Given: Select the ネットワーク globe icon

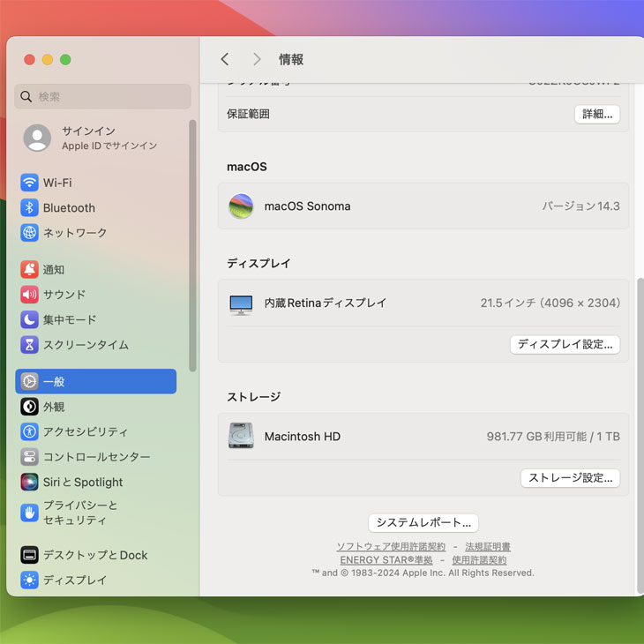Looking at the screenshot, I should (30, 233).
